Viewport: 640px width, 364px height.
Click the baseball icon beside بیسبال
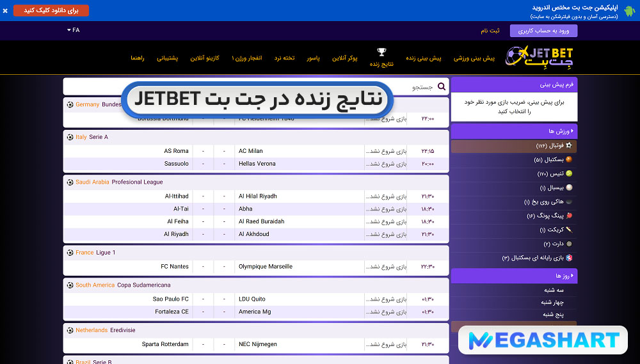point(568,187)
